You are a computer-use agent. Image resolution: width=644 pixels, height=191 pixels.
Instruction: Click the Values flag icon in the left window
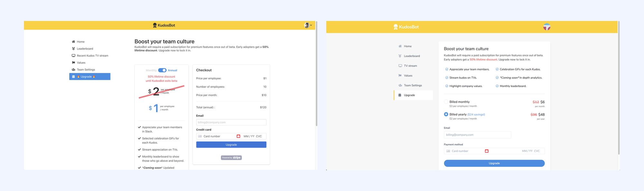point(73,63)
